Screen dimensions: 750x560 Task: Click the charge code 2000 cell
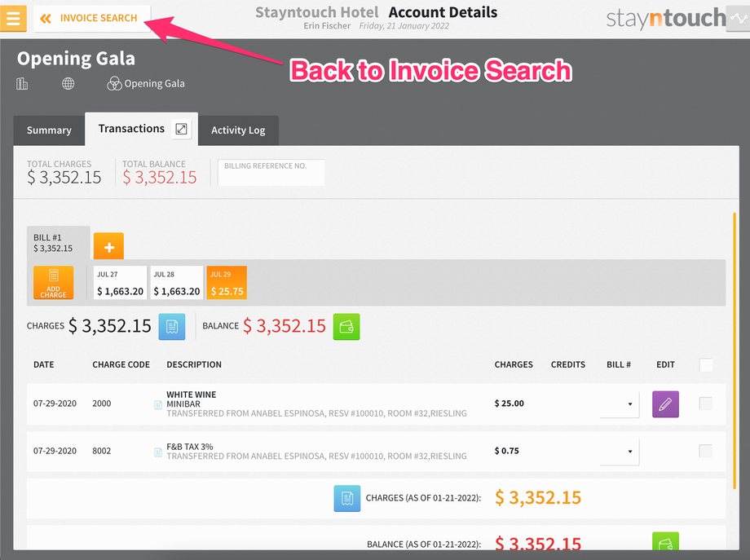pos(101,403)
